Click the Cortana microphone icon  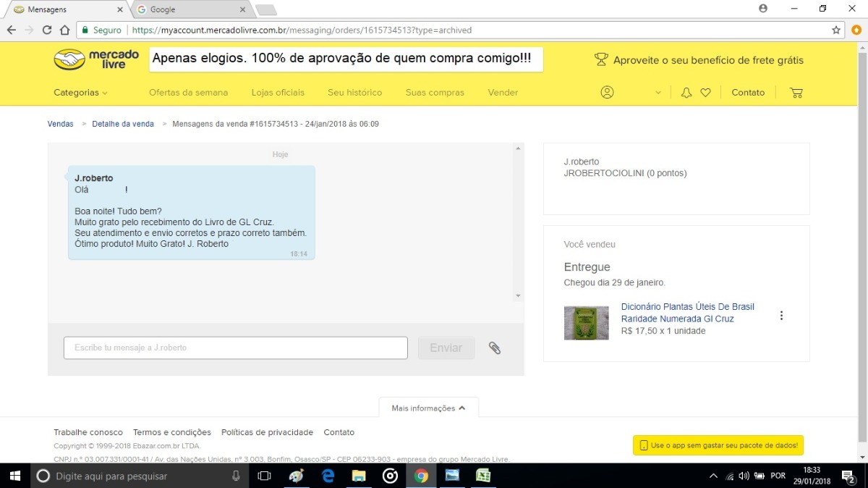[236, 476]
